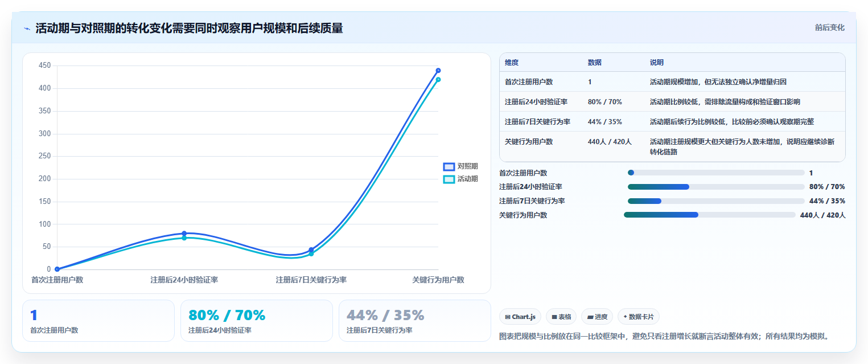Screen dimensions: 868x364
Task: Click the footer note beginning 图表把规模与比例
Action: (664, 336)
